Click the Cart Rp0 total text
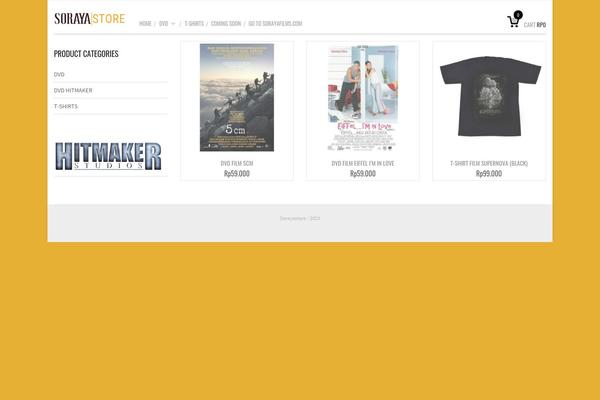600x400 pixels. 535,25
